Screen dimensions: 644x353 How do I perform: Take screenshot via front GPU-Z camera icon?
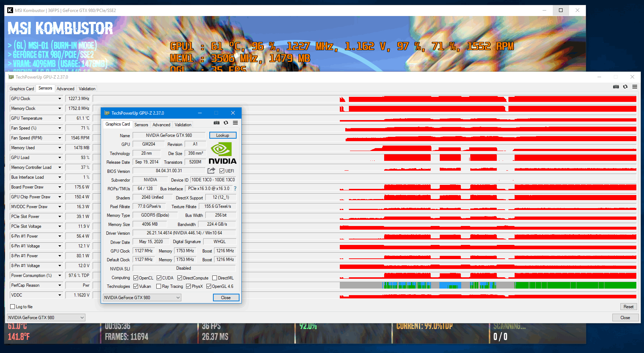coord(217,123)
